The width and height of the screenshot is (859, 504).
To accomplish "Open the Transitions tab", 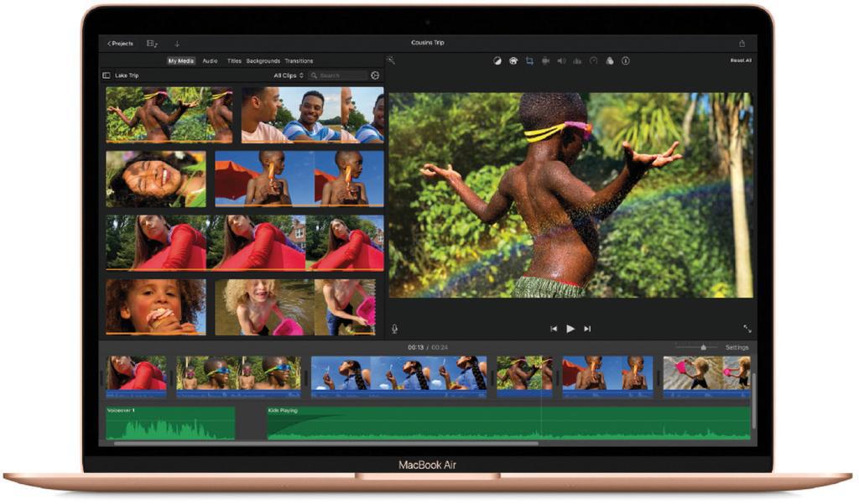I will pos(299,61).
